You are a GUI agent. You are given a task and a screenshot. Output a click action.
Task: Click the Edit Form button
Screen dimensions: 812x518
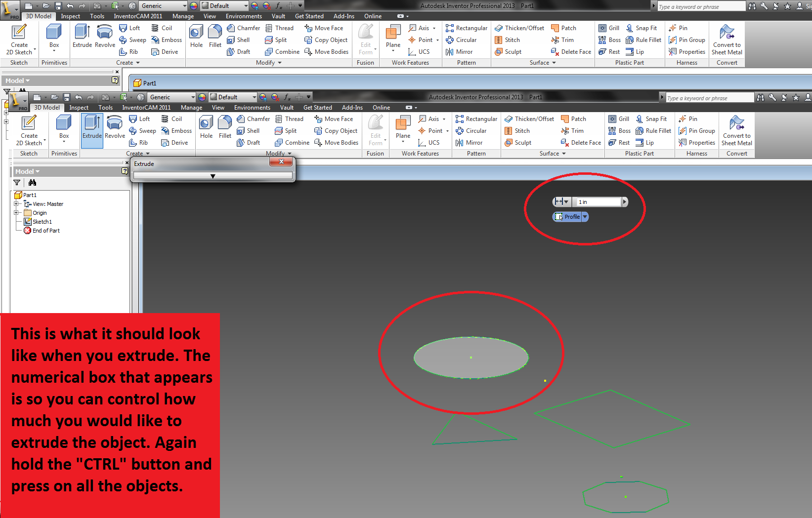coord(376,129)
